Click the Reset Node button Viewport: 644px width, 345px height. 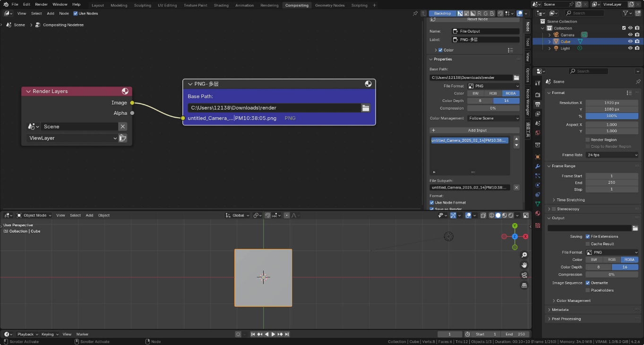click(474, 19)
